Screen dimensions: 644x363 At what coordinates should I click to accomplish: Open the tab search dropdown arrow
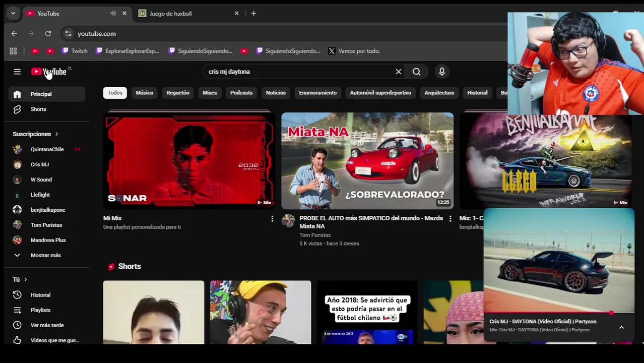coord(13,14)
